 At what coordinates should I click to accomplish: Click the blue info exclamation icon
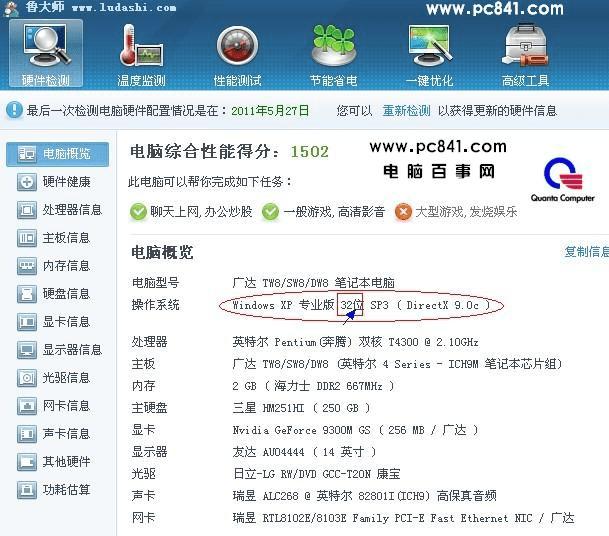14,110
